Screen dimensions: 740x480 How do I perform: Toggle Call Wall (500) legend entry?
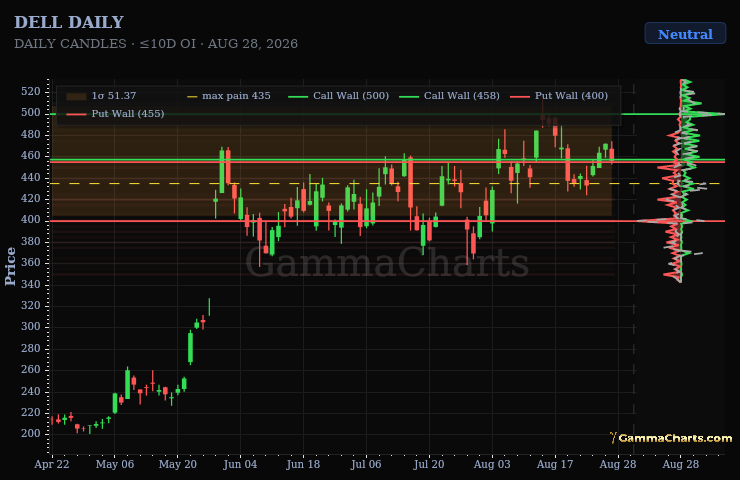[x=338, y=96]
